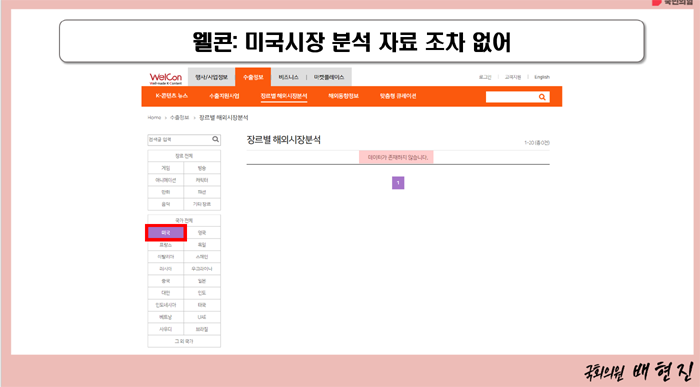The width and height of the screenshot is (700, 387).
Task: Filter by 음악 genre
Action: [x=166, y=204]
